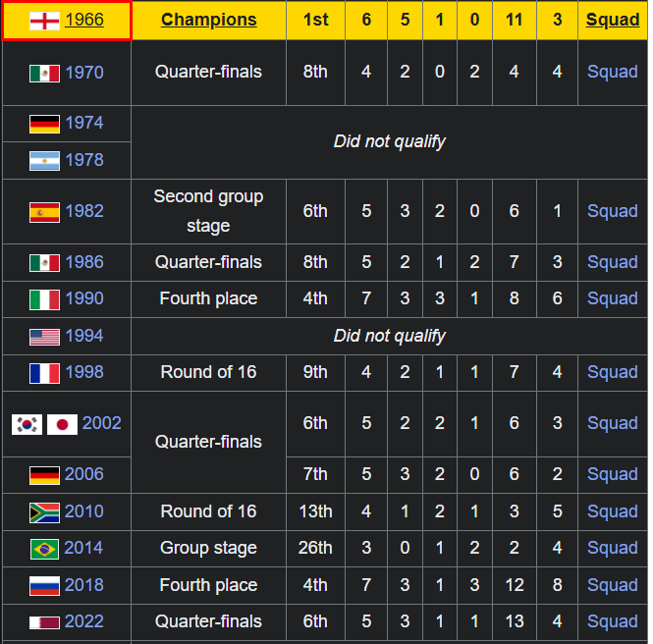Image resolution: width=653 pixels, height=644 pixels.
Task: Click the South Korea flag near 2002
Action: point(27,424)
